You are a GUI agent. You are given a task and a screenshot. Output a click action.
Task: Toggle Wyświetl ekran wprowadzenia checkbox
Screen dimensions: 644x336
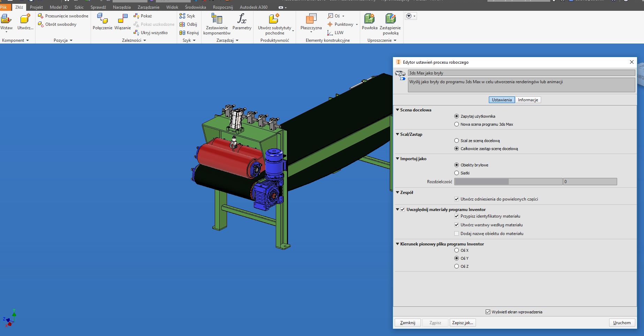488,312
